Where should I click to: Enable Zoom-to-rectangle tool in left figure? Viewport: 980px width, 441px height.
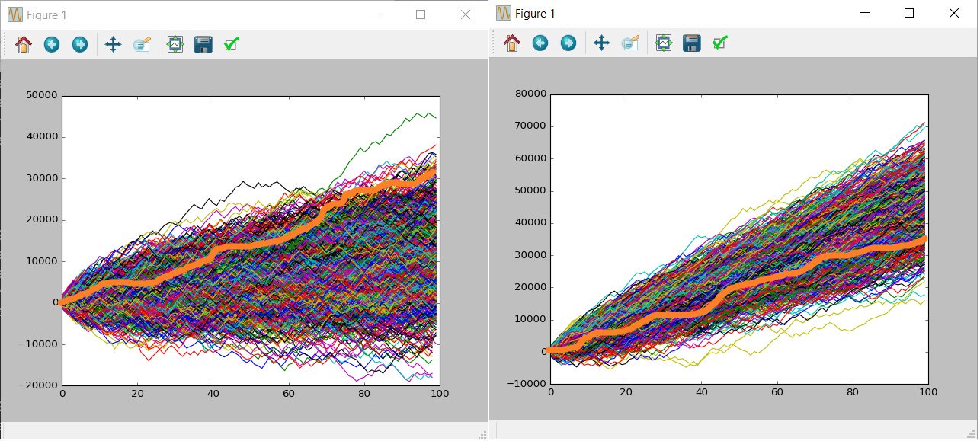[142, 44]
